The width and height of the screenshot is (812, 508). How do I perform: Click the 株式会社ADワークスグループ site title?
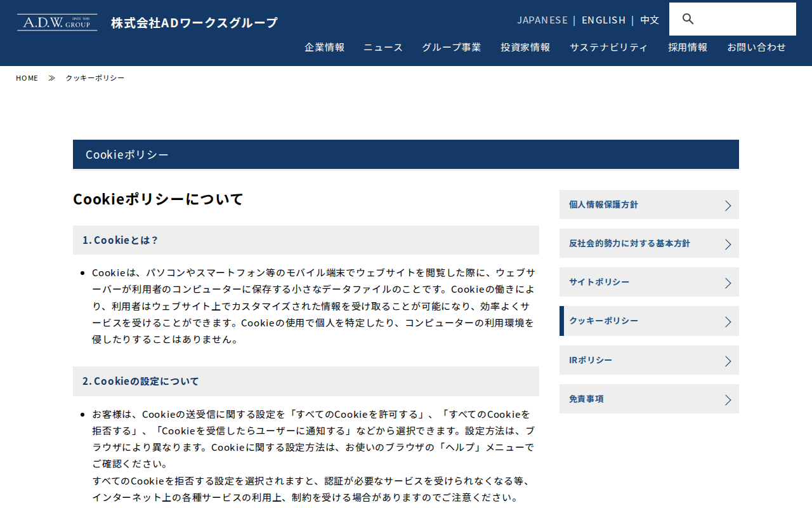(195, 23)
